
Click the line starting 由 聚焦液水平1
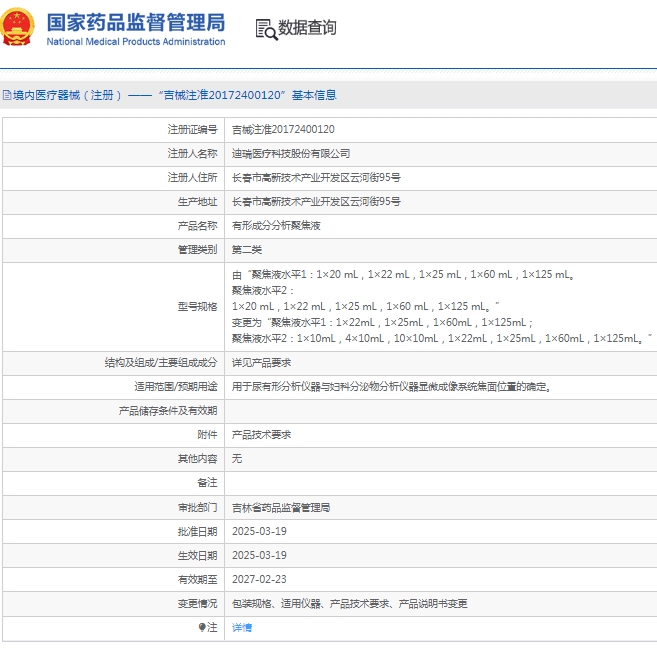[403, 274]
